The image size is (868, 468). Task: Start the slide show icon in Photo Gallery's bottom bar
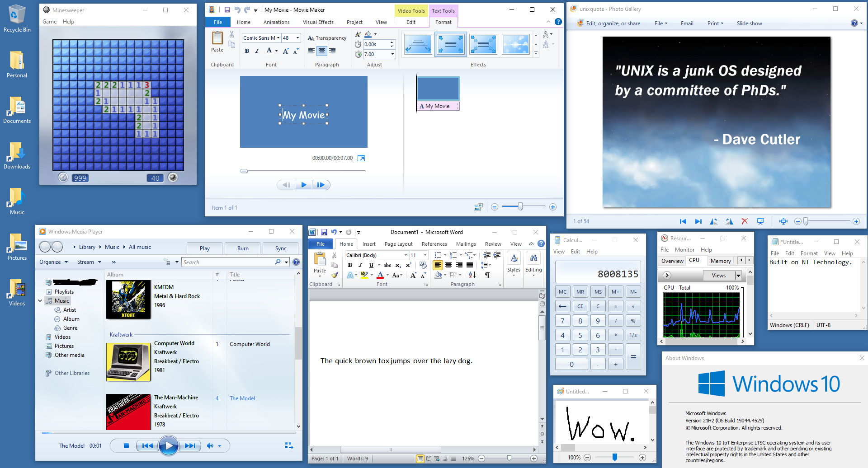[x=760, y=221]
